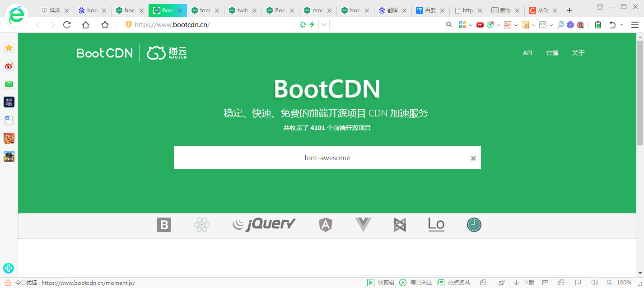The width and height of the screenshot is (644, 288).
Task: Click the Vue.js V logo
Action: click(363, 224)
